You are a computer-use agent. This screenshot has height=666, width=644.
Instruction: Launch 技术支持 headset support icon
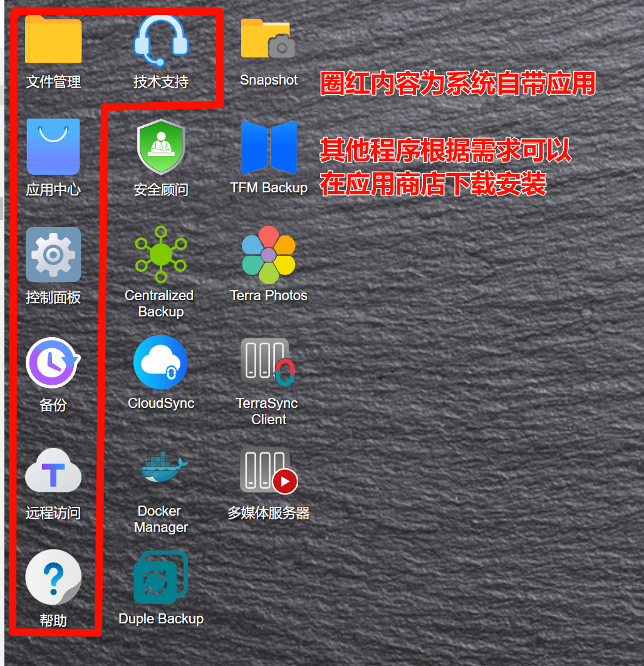tap(161, 41)
